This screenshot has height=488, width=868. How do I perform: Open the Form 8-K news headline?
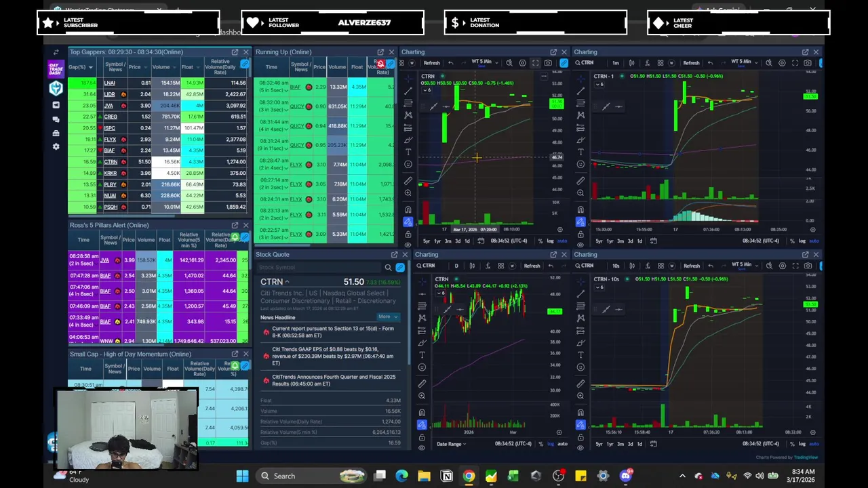click(x=332, y=332)
